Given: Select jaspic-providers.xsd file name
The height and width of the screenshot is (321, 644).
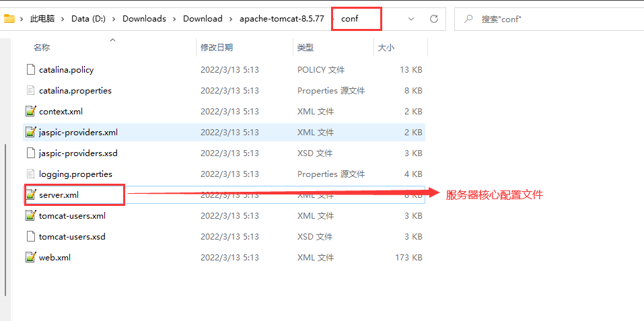Looking at the screenshot, I should pos(78,153).
